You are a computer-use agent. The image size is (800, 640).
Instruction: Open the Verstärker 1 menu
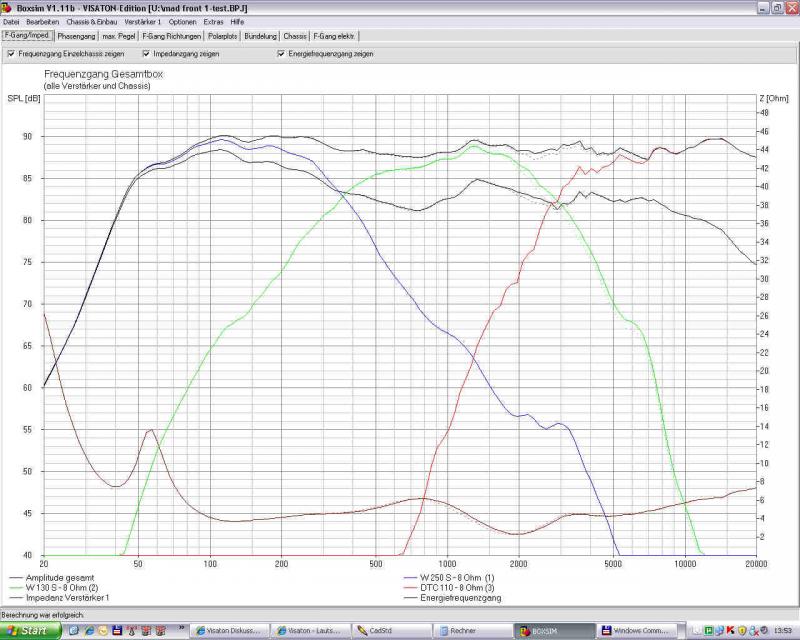point(143,21)
